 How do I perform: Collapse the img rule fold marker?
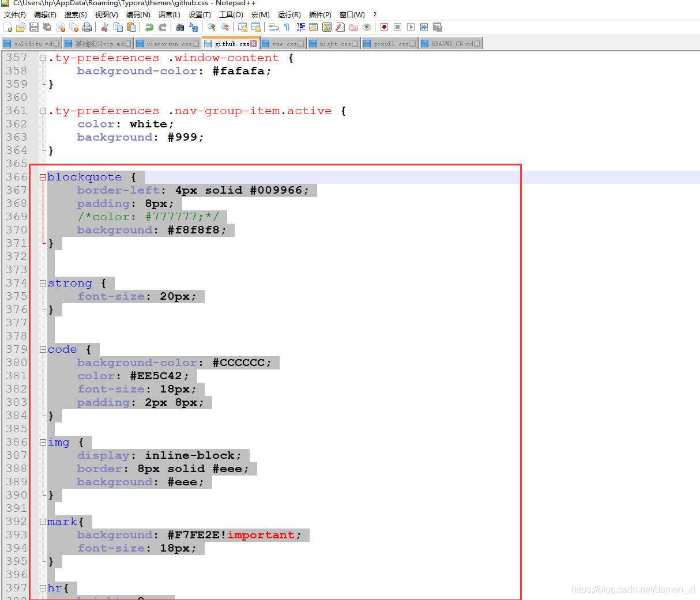click(x=43, y=443)
